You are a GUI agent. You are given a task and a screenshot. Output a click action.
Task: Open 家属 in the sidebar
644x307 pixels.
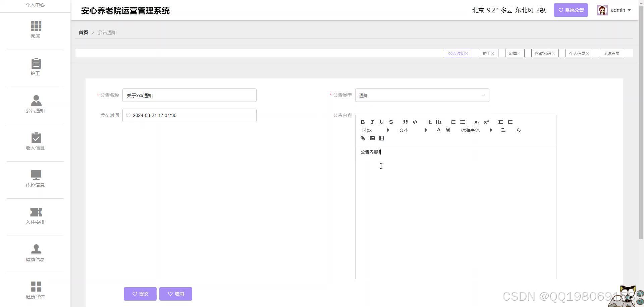pyautogui.click(x=35, y=30)
